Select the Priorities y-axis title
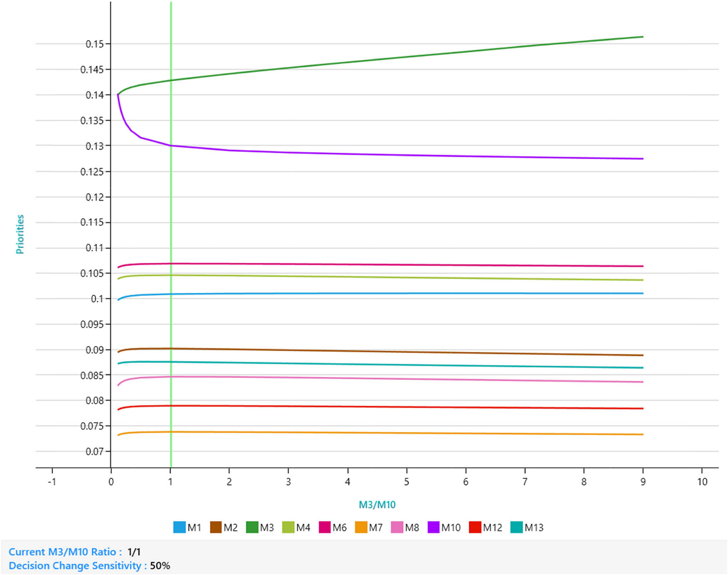728x575 pixels. pyautogui.click(x=20, y=234)
